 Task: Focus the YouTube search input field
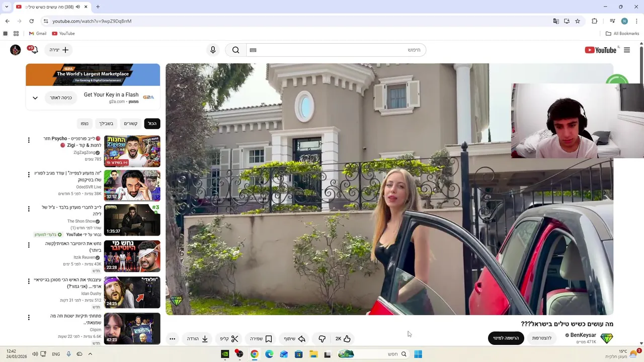[336, 50]
